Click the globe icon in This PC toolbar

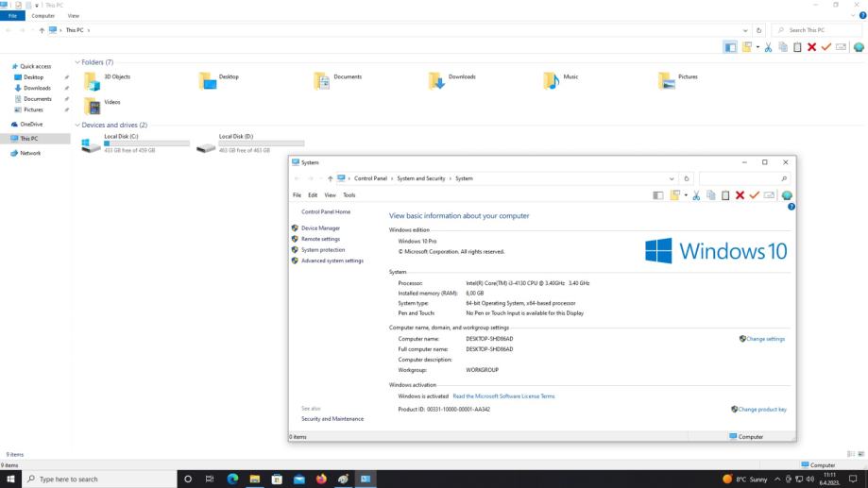(859, 47)
